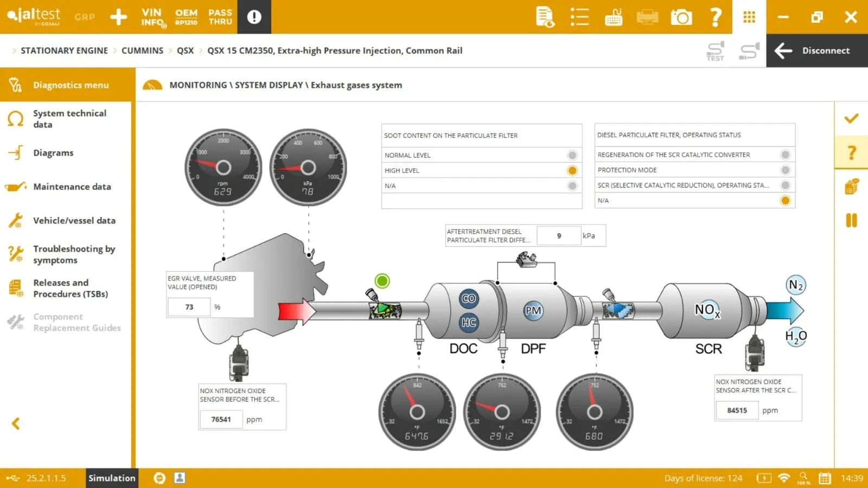Click the exclamation warning icon in the toolbar

254,16
